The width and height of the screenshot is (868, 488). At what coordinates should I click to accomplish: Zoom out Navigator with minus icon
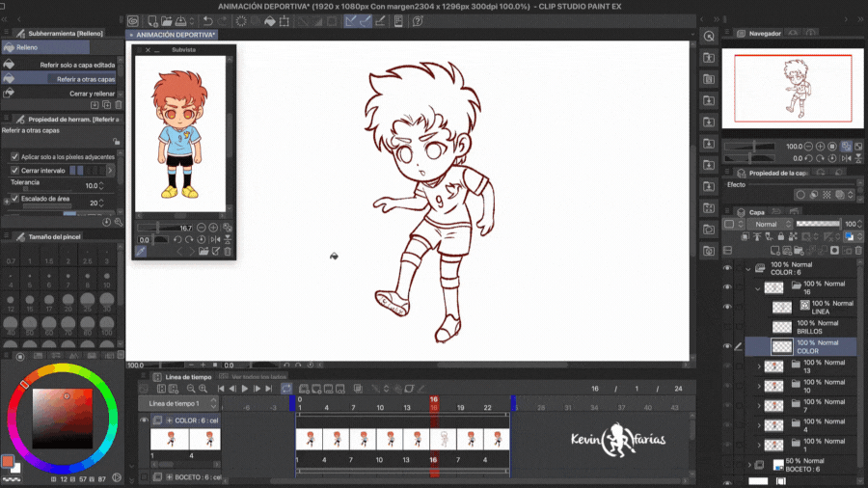point(808,147)
